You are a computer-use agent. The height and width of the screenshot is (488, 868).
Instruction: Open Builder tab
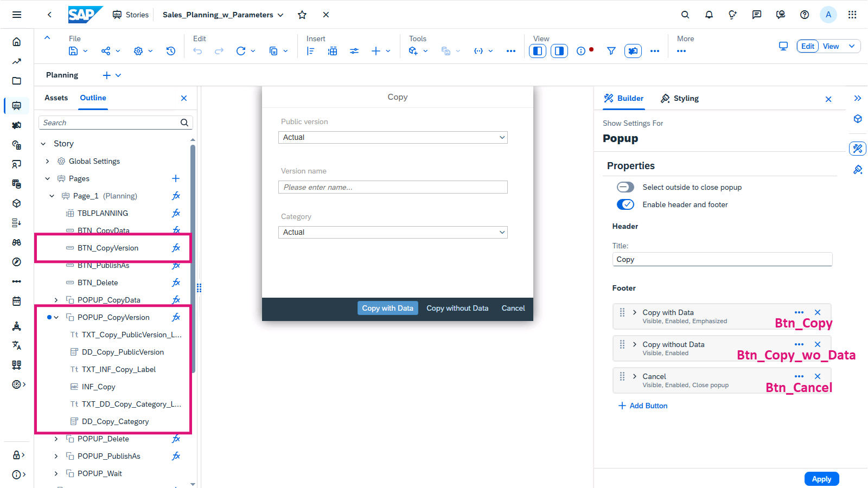623,98
